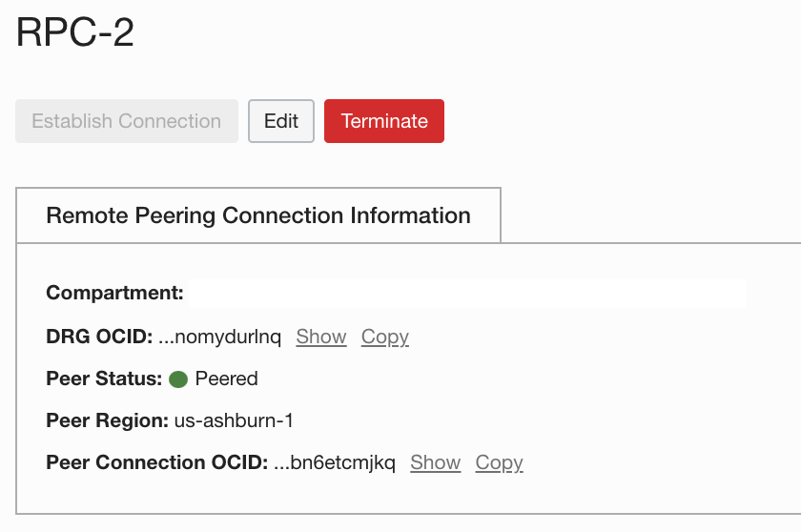The image size is (801, 532).
Task: Click the Compartment field label
Action: click(x=114, y=293)
